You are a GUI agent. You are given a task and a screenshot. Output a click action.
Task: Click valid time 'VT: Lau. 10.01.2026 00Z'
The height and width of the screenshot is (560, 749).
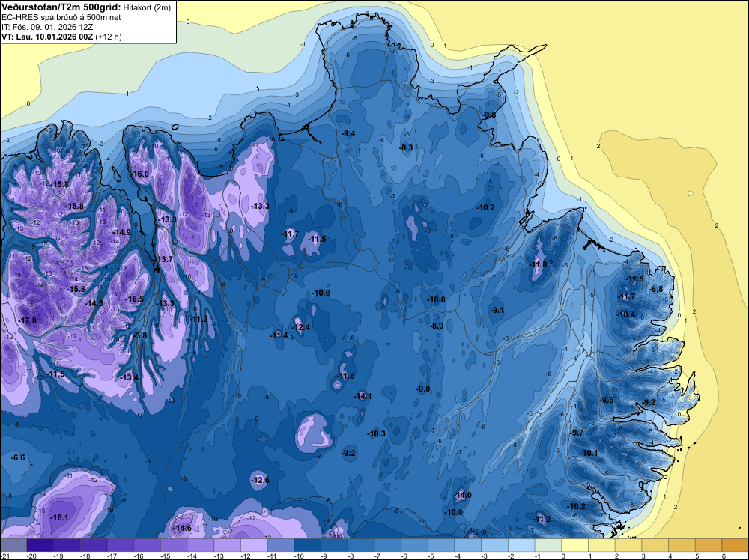tap(47, 37)
